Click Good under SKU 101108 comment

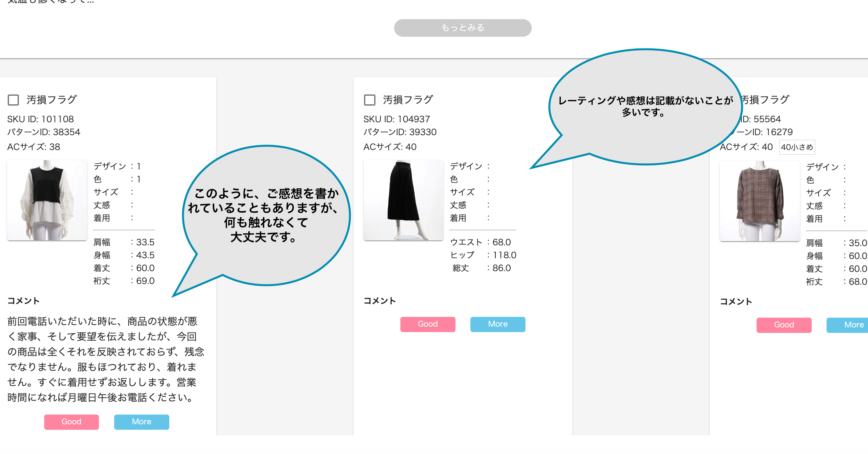71,422
